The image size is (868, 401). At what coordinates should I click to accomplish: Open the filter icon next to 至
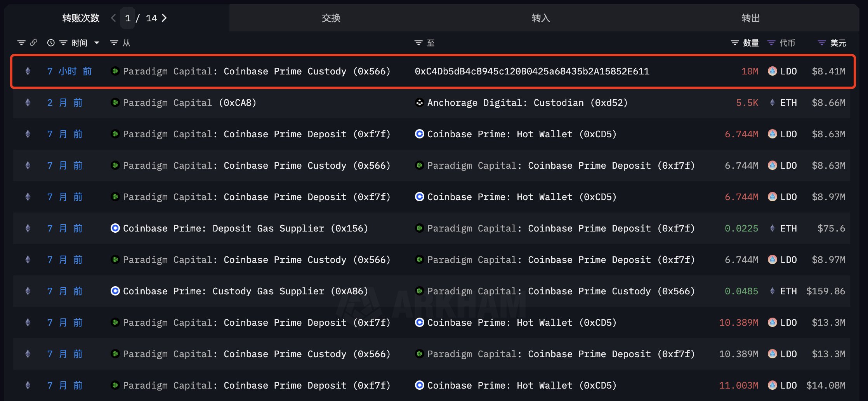click(x=418, y=43)
